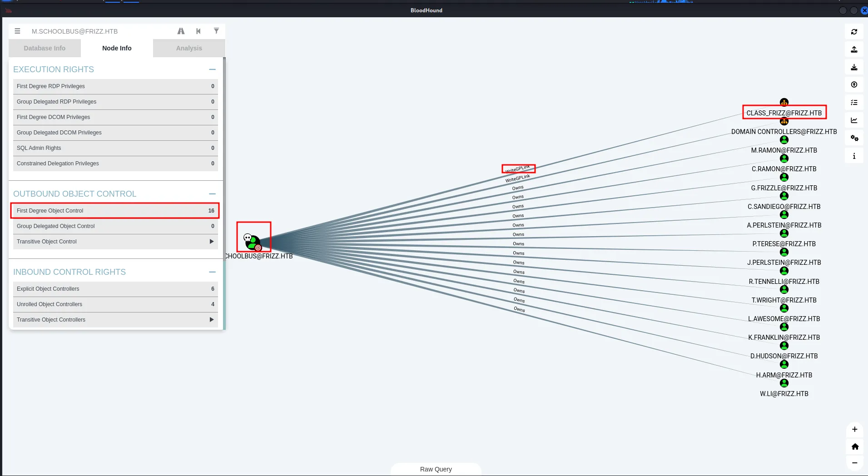Viewport: 868px width, 476px height.
Task: Select the C.SANDIEGO user node icon
Action: point(784,196)
